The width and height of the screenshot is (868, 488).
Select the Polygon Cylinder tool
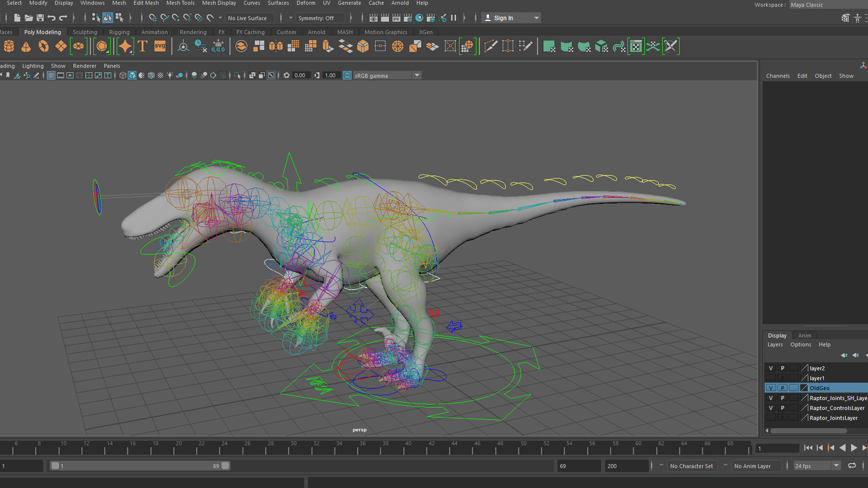(x=9, y=46)
